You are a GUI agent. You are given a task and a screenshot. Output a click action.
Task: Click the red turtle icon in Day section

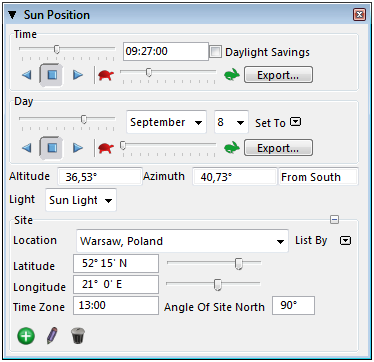pyautogui.click(x=106, y=148)
